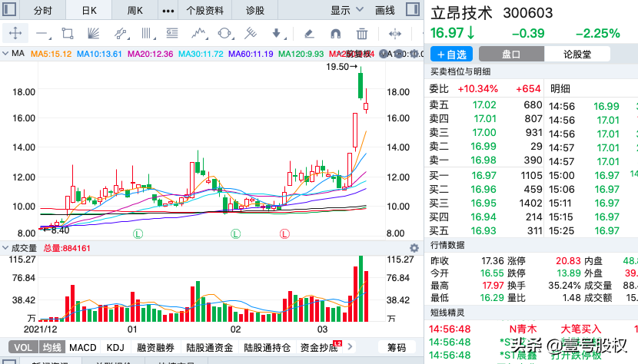Screen dimensions: 638x364
Task: Collapse the 成交量 volume panel chevron
Action: tap(5, 248)
